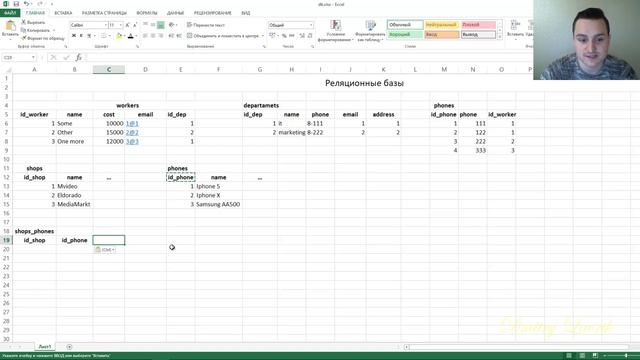Apply the Ввод (Input) cell style
640x360 pixels.
pos(442,35)
